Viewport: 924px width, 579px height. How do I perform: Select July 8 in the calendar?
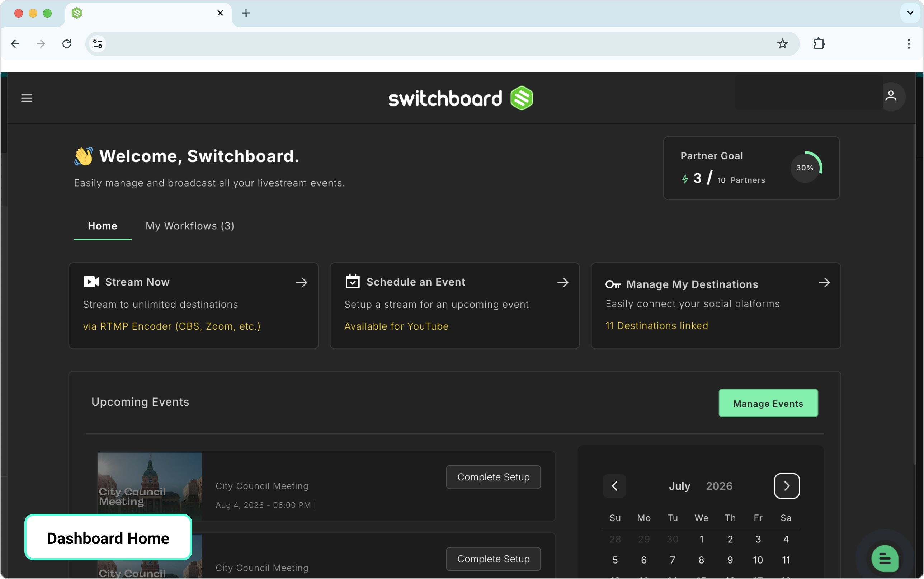point(701,560)
